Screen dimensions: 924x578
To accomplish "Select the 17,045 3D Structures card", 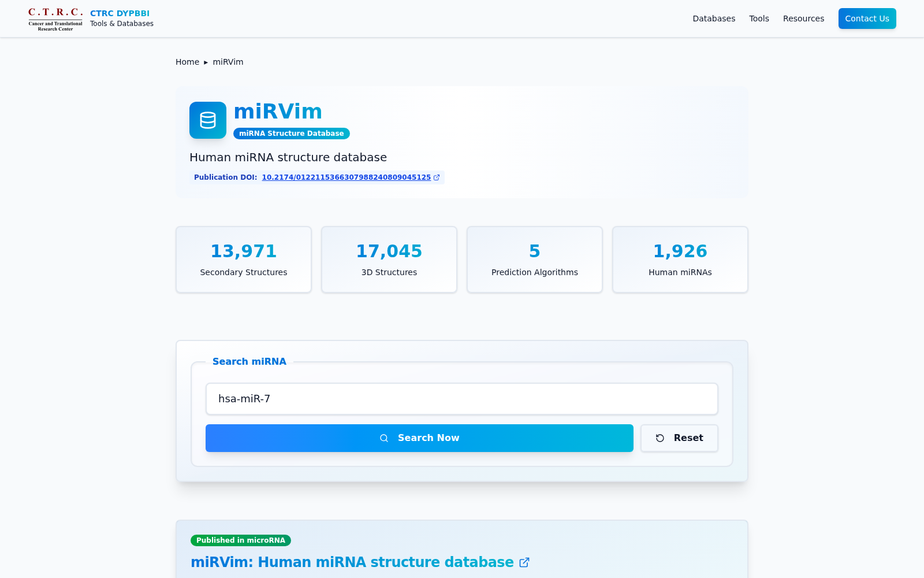I will [x=389, y=260].
